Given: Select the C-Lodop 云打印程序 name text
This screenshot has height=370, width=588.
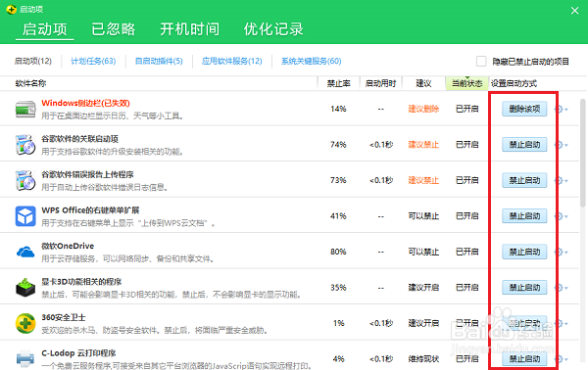Looking at the screenshot, I should [78, 353].
